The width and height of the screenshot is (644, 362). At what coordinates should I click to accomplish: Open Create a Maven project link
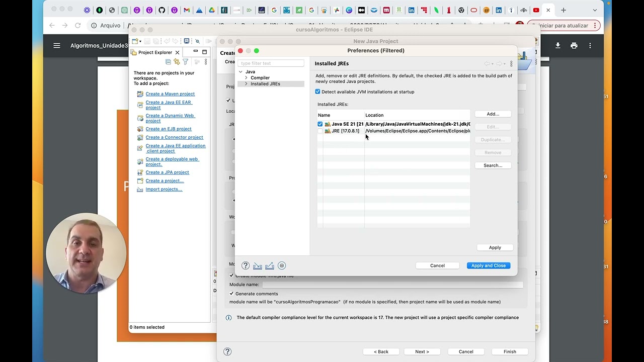point(170,94)
